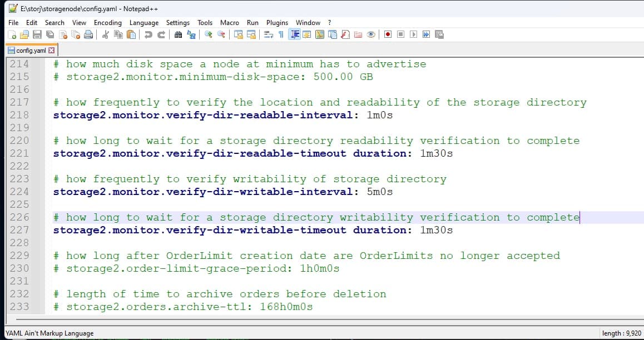Click line number 227 in the margin
The height and width of the screenshot is (340, 644).
[x=19, y=229]
